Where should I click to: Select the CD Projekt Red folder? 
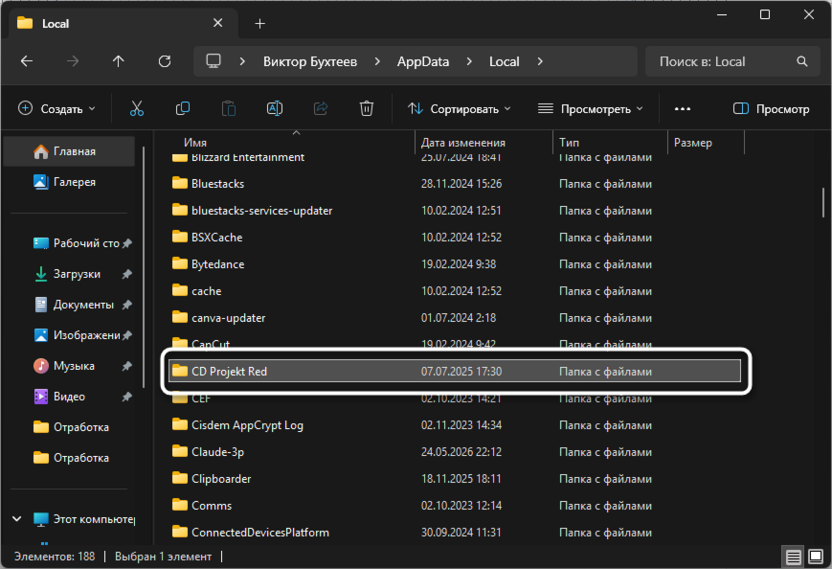pos(455,371)
